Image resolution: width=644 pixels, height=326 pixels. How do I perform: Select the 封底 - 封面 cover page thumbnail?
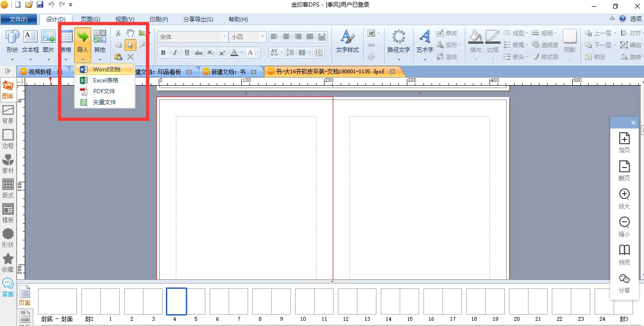pyautogui.click(x=57, y=301)
